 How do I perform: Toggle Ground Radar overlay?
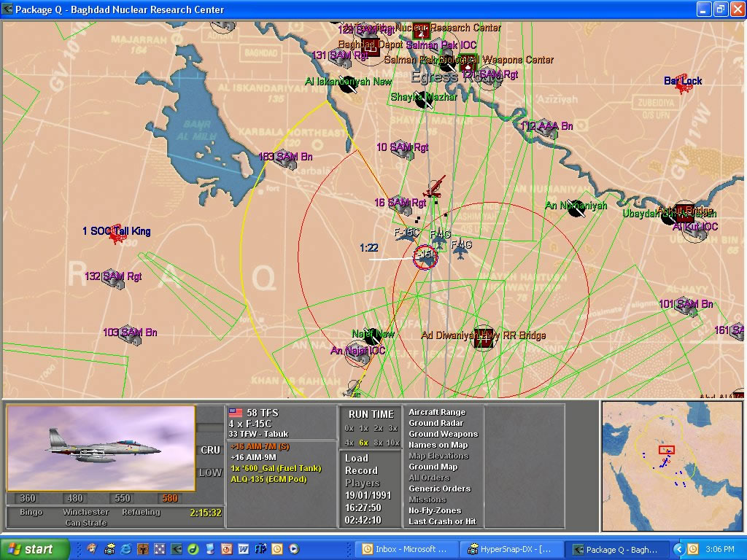click(436, 423)
